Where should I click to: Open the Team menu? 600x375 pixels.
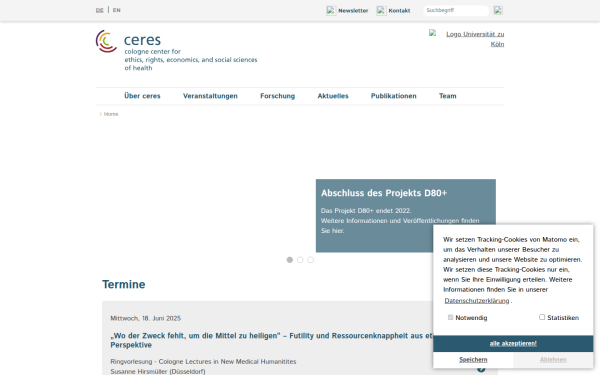[447, 96]
